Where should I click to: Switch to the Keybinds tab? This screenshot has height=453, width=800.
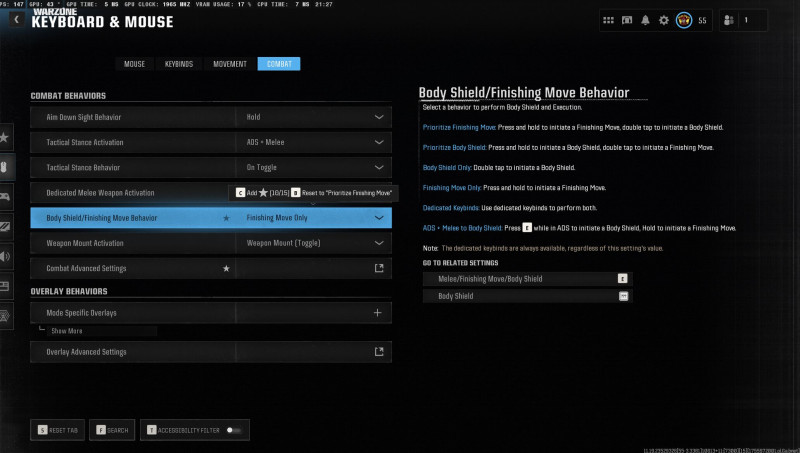179,64
